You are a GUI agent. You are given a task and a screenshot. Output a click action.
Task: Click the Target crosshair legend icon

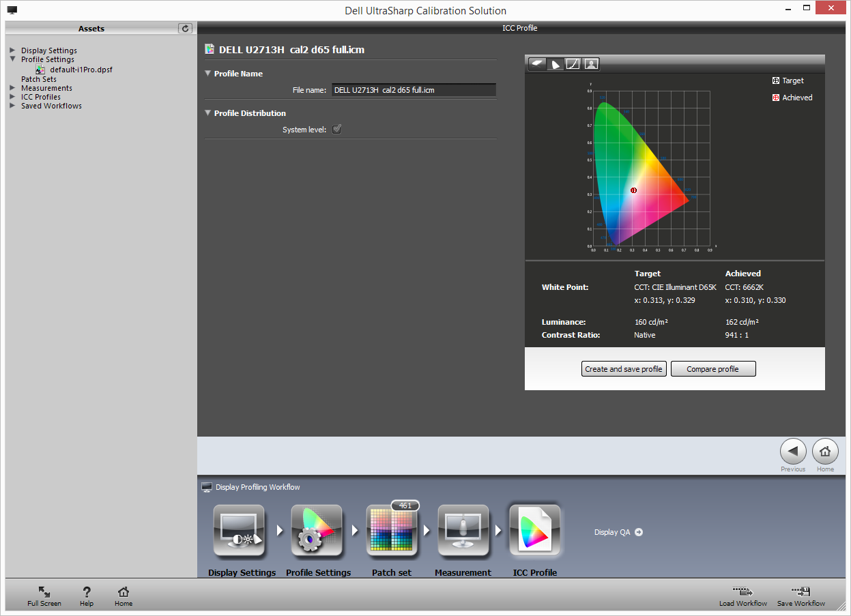(776, 80)
